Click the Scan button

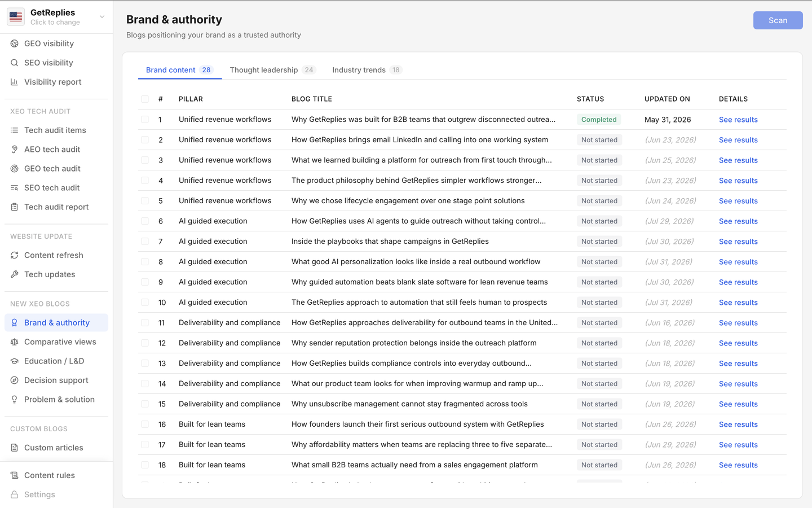click(x=778, y=20)
